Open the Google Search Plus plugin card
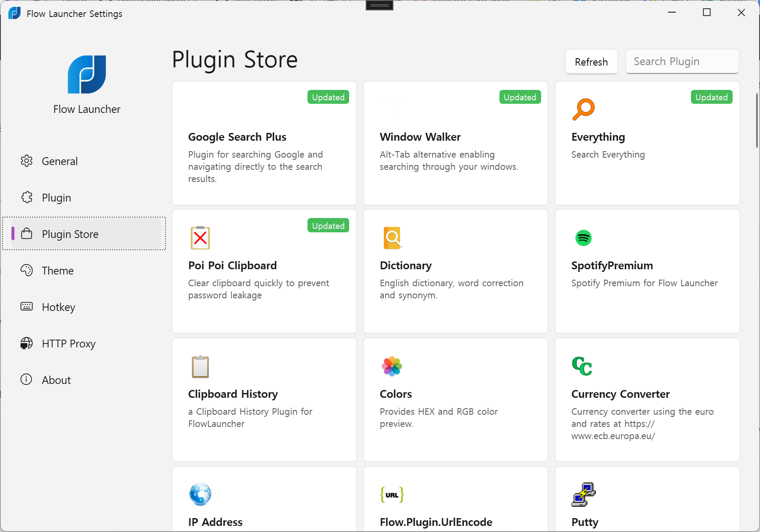760x532 pixels. [264, 143]
